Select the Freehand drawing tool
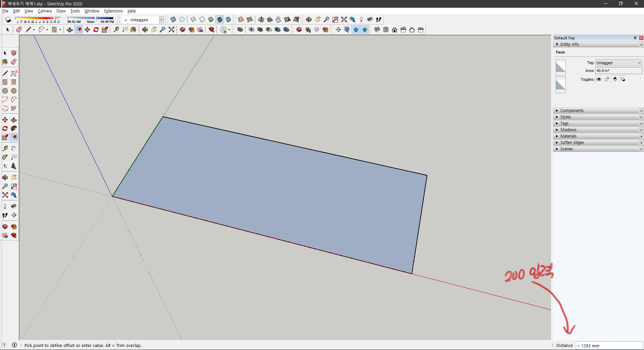The image size is (644, 350). click(14, 73)
